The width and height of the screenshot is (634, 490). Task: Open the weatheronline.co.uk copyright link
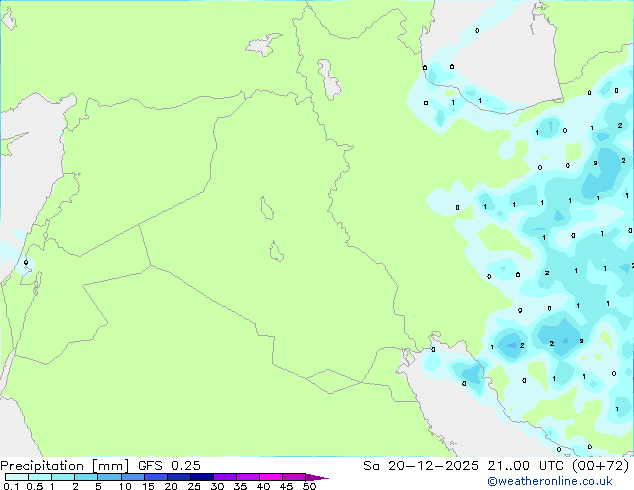[x=549, y=481]
